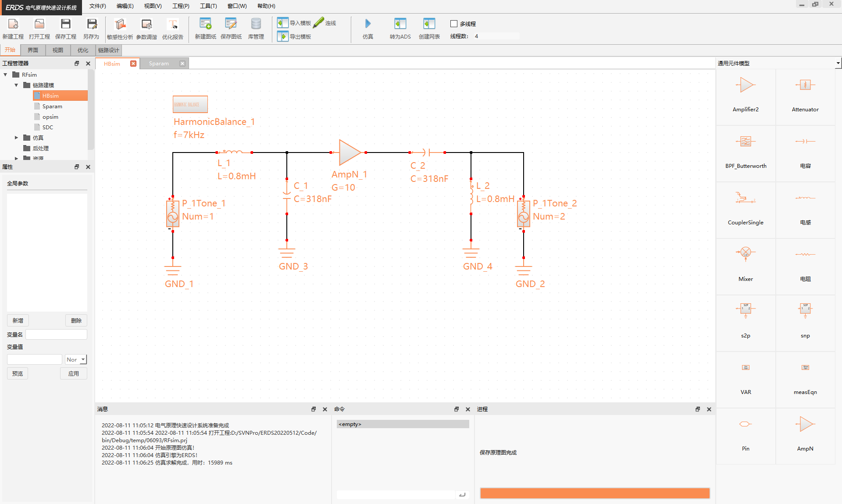The height and width of the screenshot is (504, 842).
Task: Open 通用元件模型 component library dropdown
Action: pos(838,63)
